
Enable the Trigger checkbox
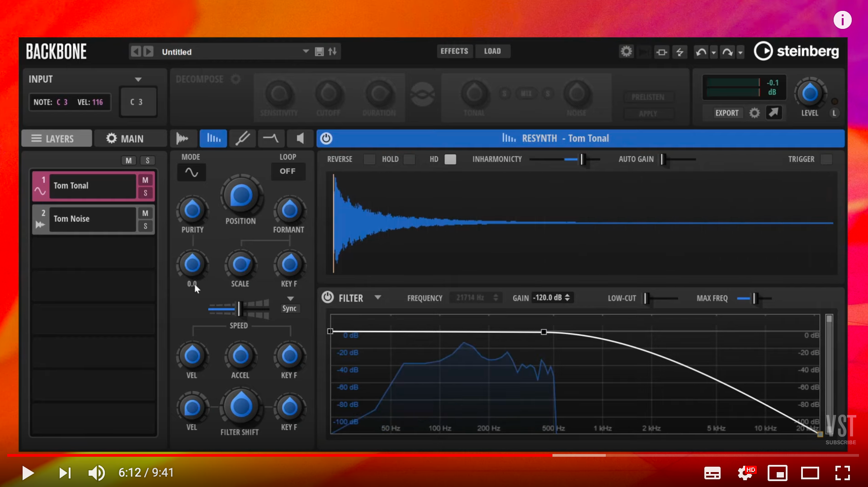click(826, 159)
